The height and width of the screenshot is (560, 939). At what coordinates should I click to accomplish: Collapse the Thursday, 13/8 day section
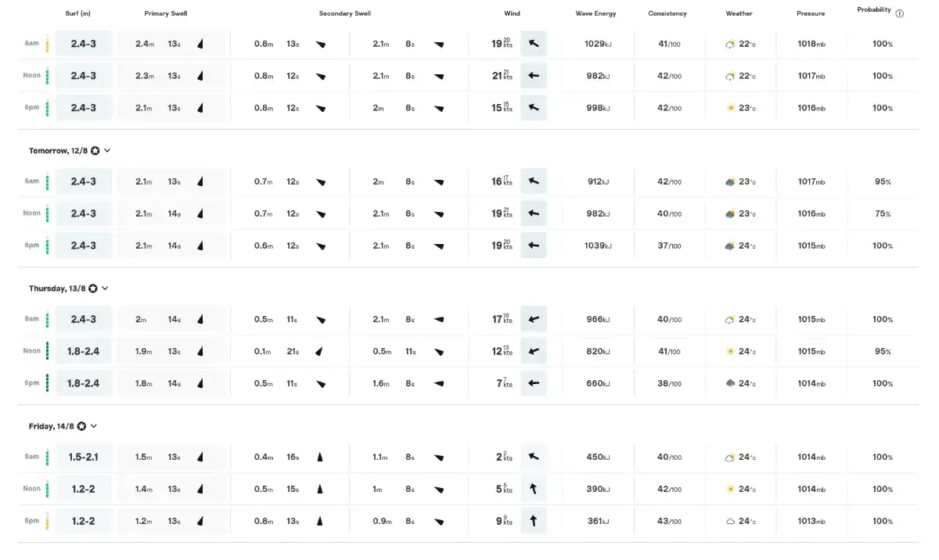pos(105,288)
